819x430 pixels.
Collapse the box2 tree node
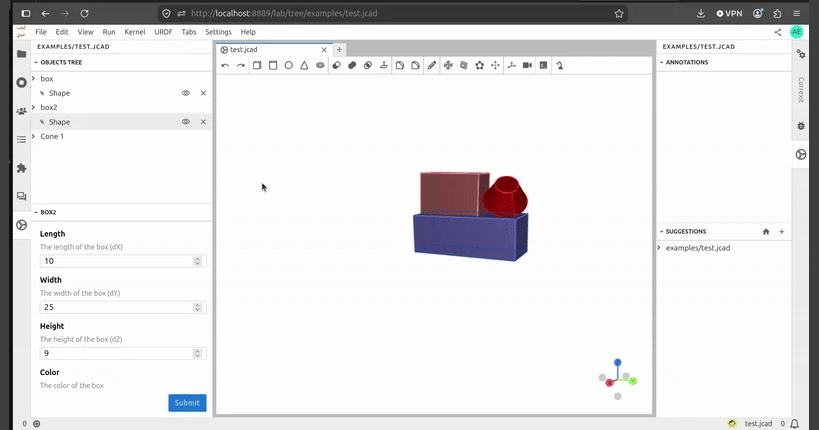34,107
